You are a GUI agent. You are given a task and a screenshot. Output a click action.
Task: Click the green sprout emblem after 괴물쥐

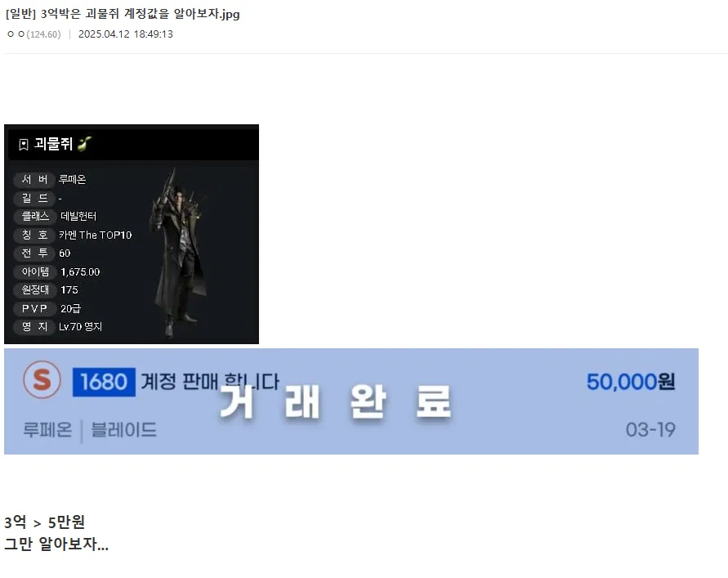[x=84, y=144]
